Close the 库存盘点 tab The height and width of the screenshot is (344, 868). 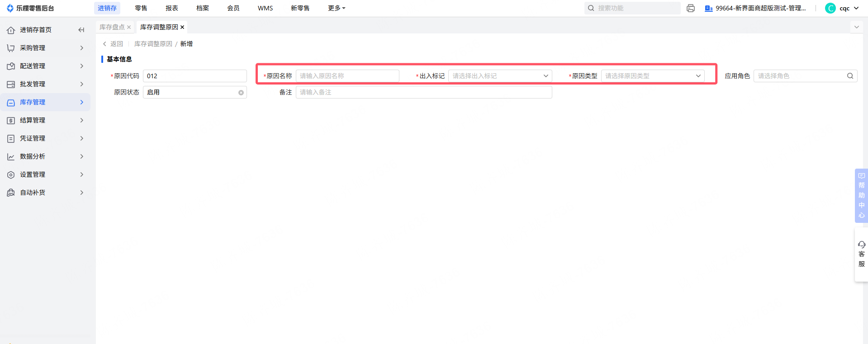coord(129,27)
